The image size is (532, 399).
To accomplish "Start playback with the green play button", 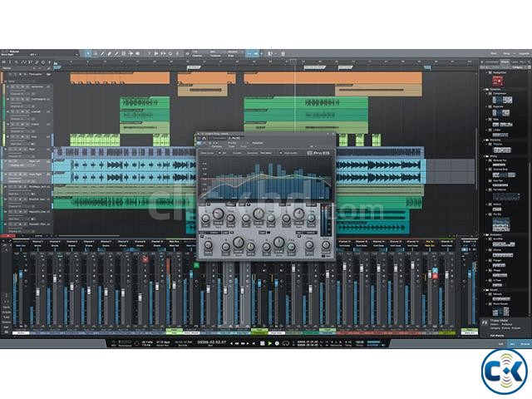I will pos(269,343).
